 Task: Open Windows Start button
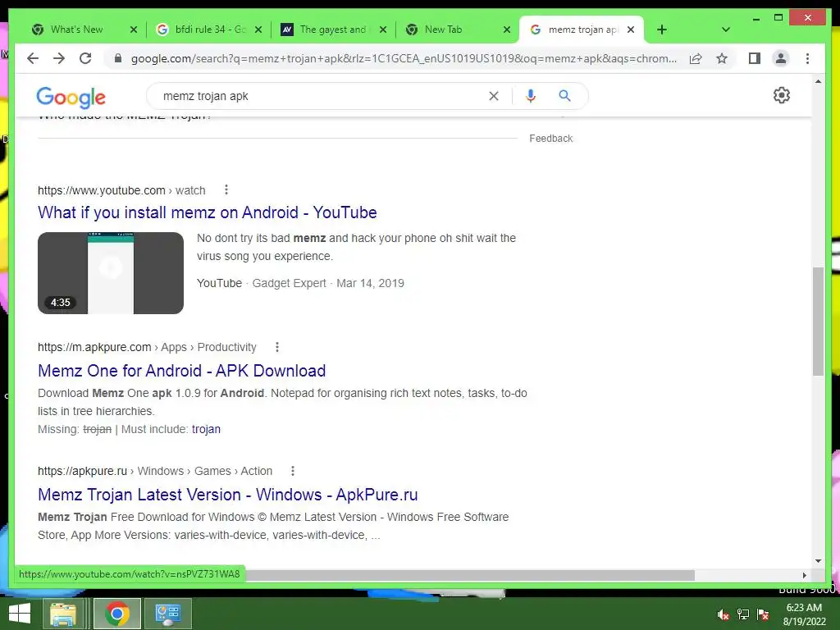(20, 614)
